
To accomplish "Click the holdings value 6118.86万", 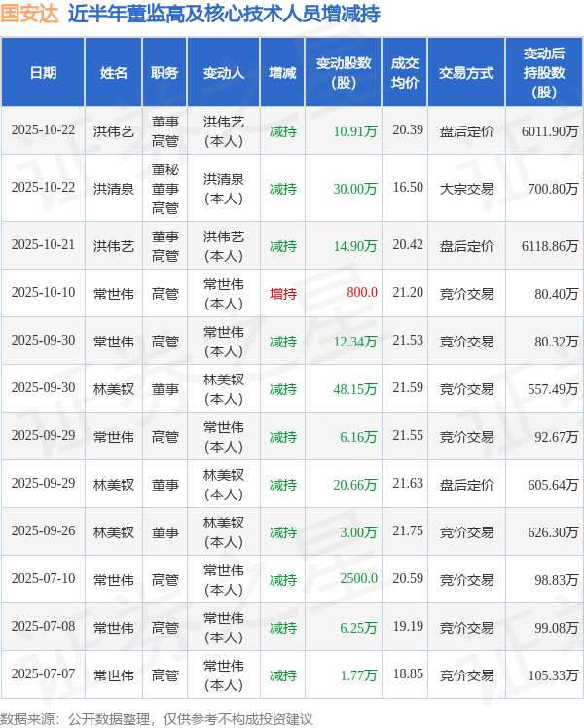I will coord(550,245).
